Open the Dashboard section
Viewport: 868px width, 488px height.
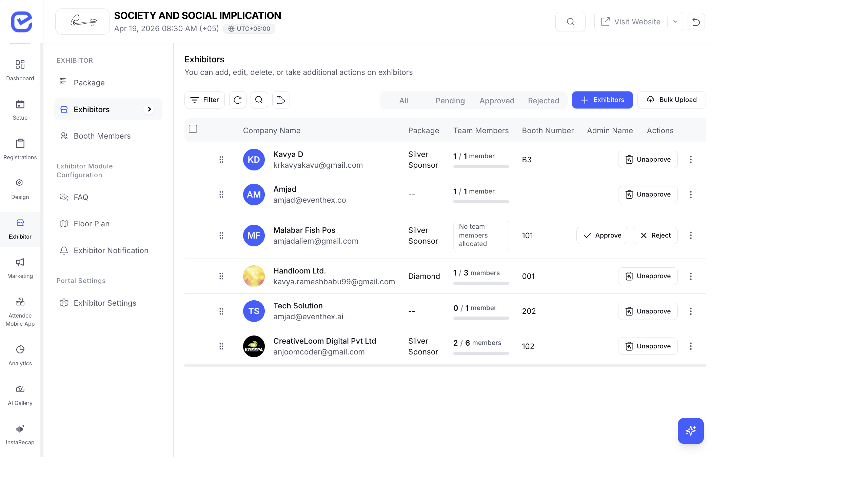click(20, 70)
